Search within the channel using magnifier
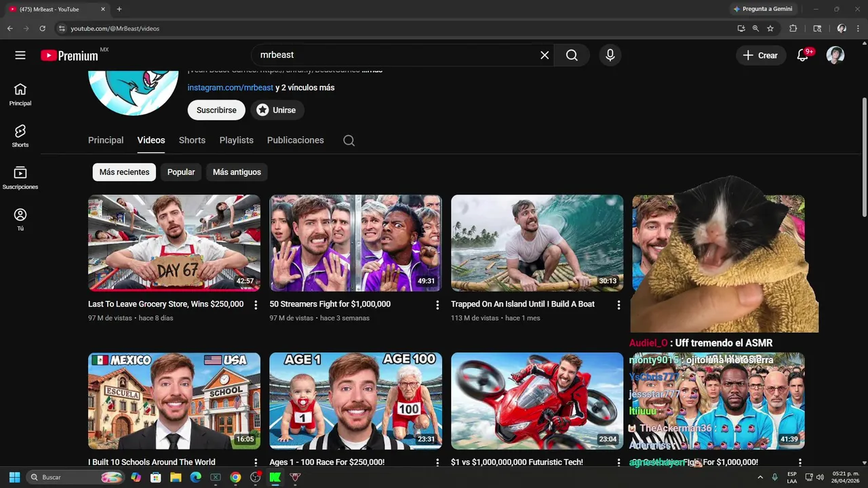 coord(349,140)
